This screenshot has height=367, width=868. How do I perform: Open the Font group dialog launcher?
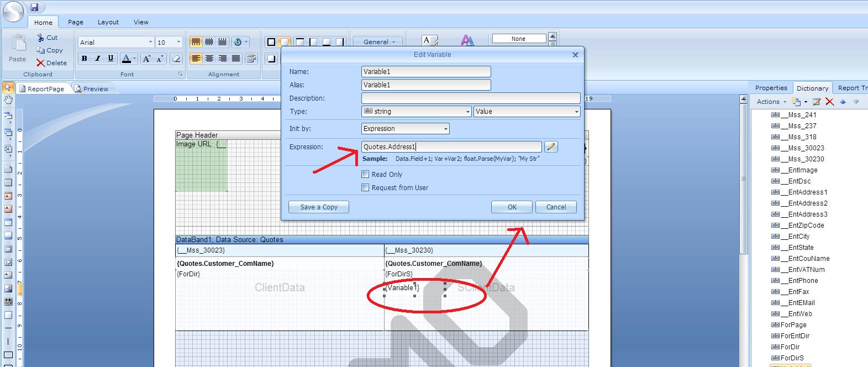click(180, 74)
